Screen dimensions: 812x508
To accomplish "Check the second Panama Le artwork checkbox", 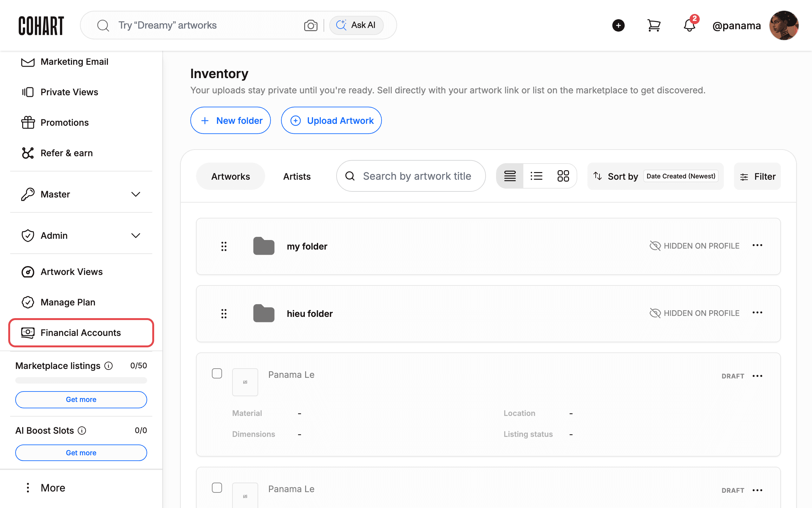I will tap(217, 487).
